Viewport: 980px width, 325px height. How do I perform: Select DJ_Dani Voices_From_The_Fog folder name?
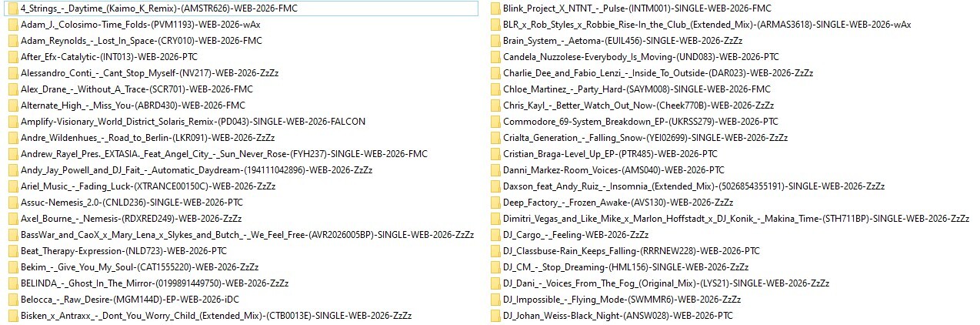pos(666,283)
